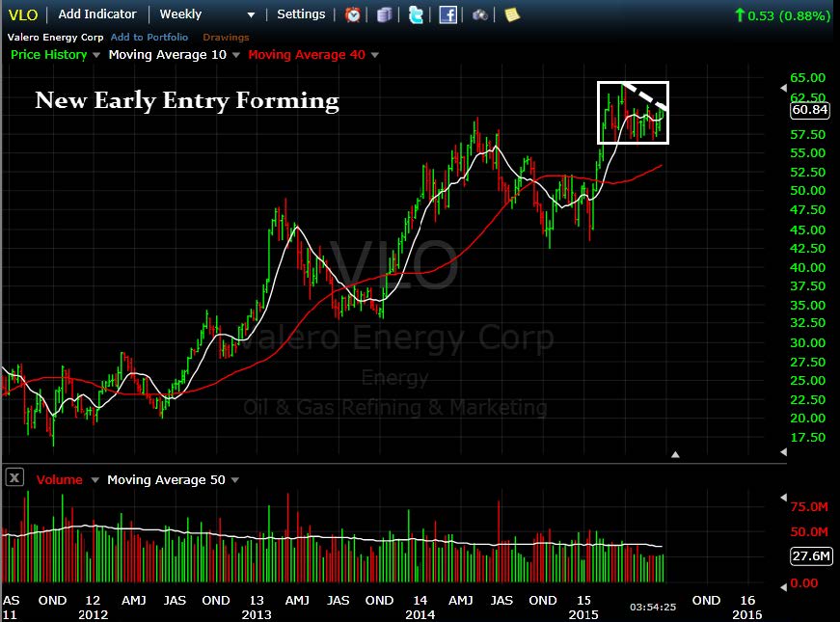
Task: Click the 52.50 price scale label
Action: coord(808,173)
